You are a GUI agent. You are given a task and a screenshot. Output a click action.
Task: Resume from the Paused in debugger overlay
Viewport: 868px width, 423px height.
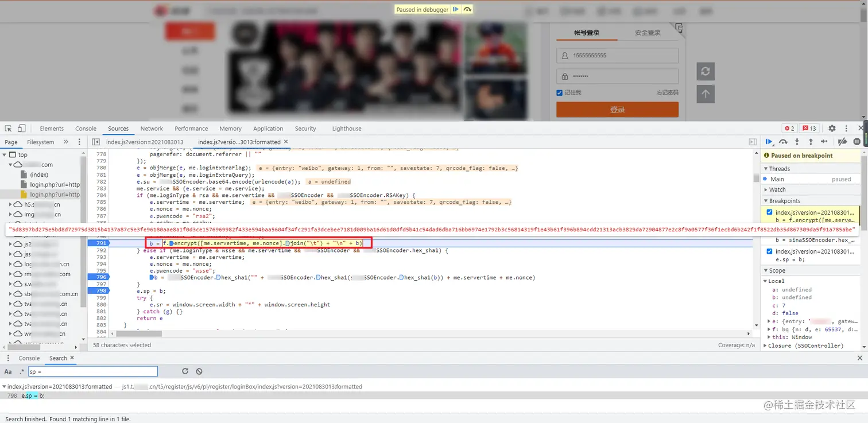pos(456,9)
